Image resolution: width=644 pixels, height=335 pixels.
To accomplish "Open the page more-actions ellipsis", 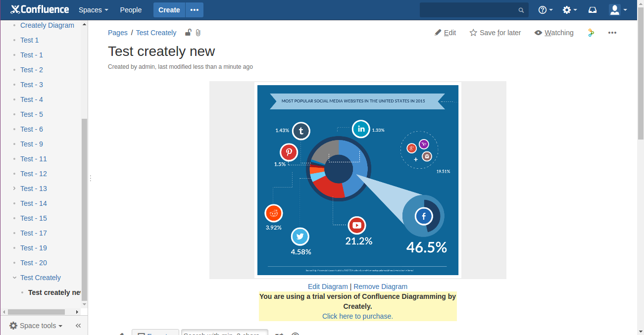I will (612, 33).
